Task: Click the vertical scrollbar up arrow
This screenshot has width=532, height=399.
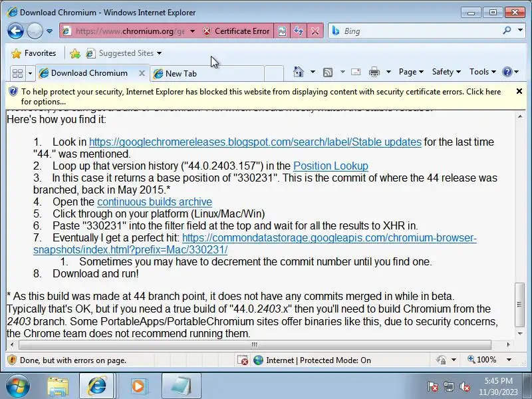Action: [520, 116]
